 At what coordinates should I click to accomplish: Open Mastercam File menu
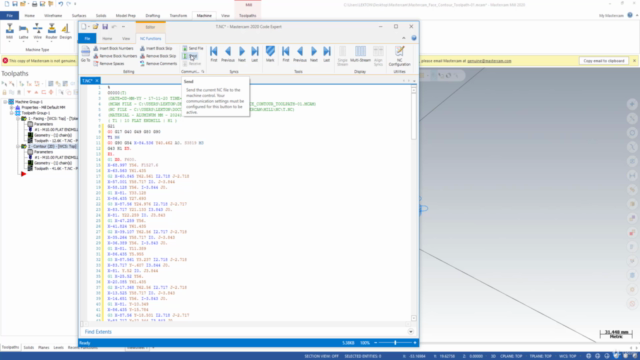tap(9, 16)
